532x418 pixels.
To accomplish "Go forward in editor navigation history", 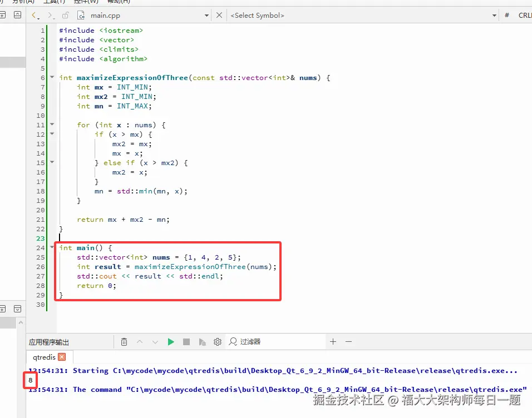I will 51,15.
